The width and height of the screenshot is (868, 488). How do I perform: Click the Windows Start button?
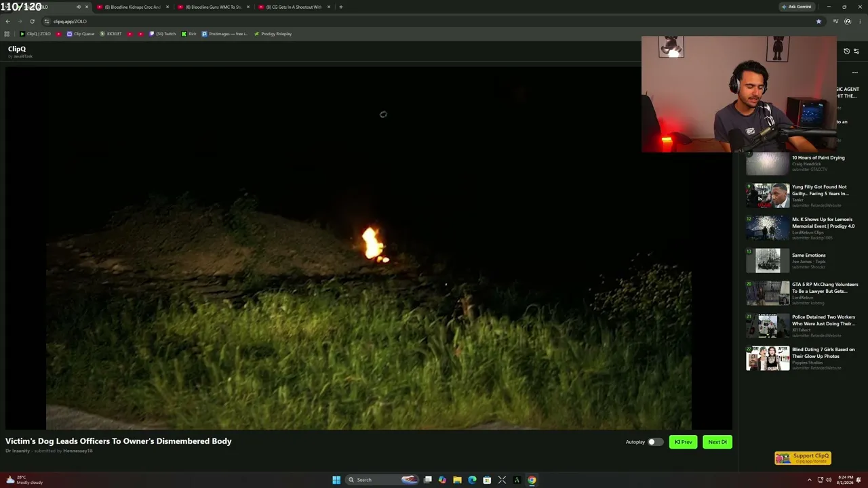click(x=336, y=480)
